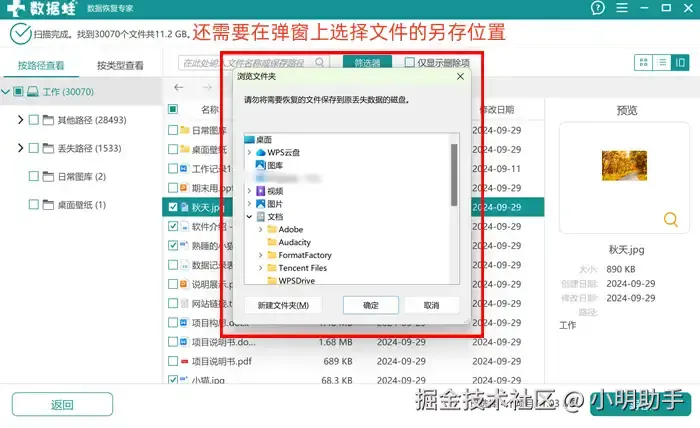The image size is (700, 428).
Task: Navigate back with the left arrow
Action: tap(179, 87)
